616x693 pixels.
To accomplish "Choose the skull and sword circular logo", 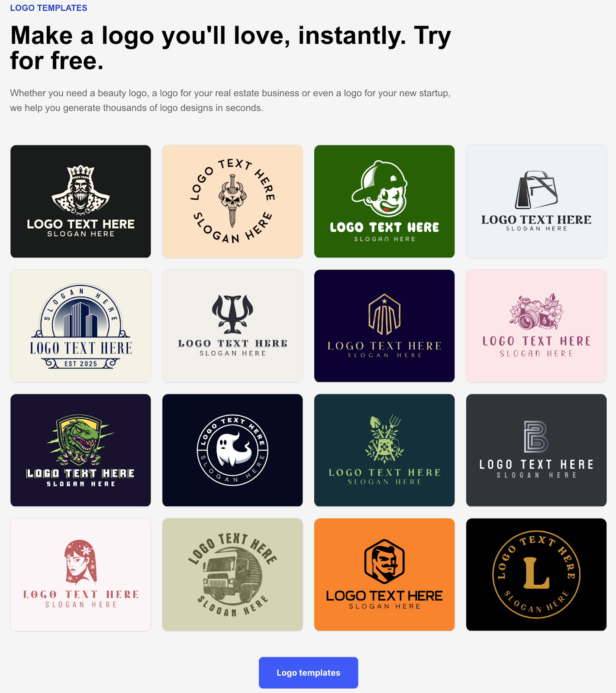I will click(x=232, y=201).
